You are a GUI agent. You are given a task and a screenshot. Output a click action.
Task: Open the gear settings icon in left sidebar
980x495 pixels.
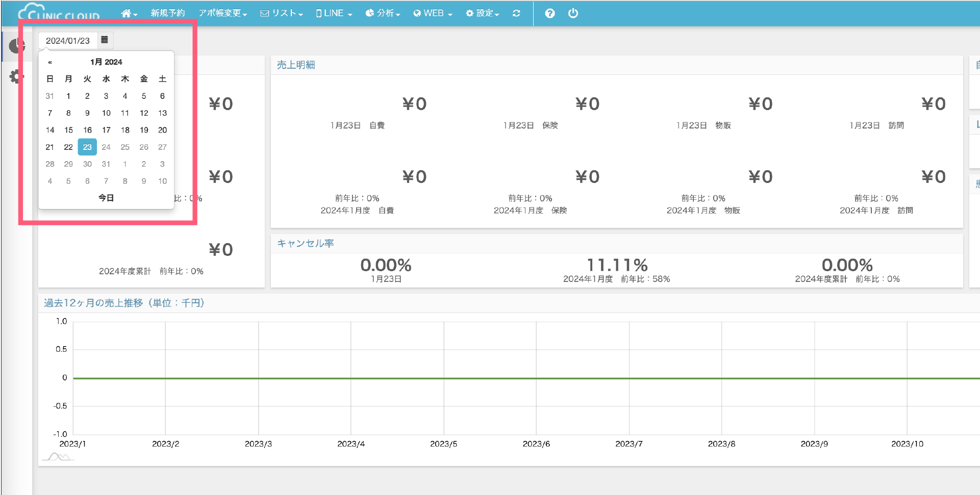[17, 76]
